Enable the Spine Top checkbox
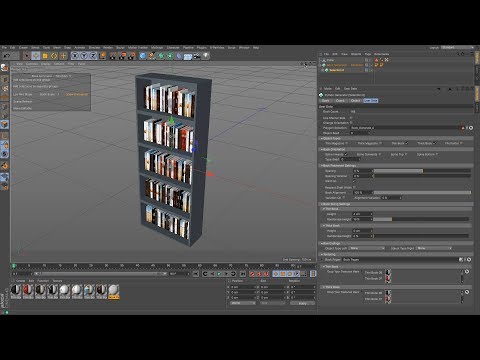The image size is (480, 360). [407, 154]
